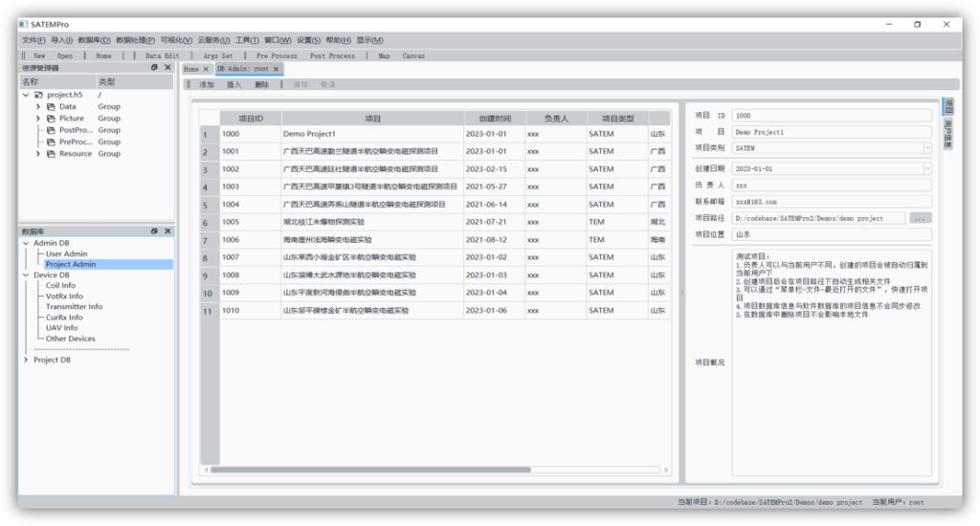Click the project.h5 file icon
This screenshot has height=526, width=980.
click(38, 95)
